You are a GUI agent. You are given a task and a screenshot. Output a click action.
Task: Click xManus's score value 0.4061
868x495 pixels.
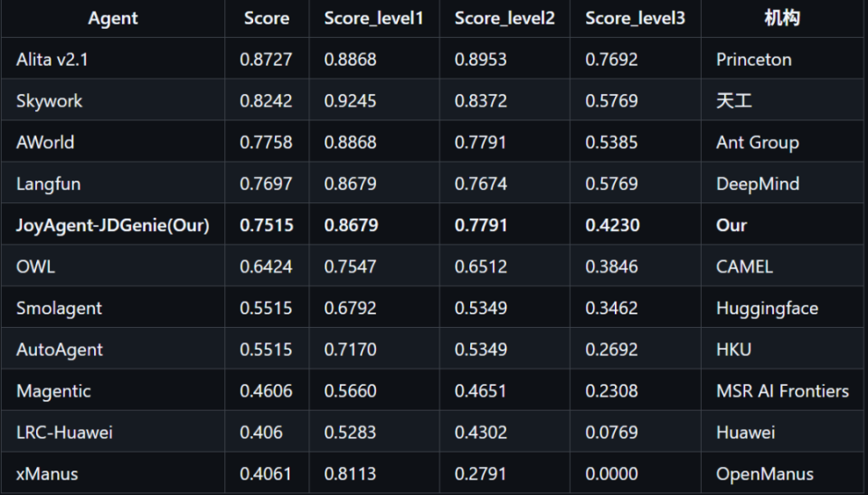266,474
